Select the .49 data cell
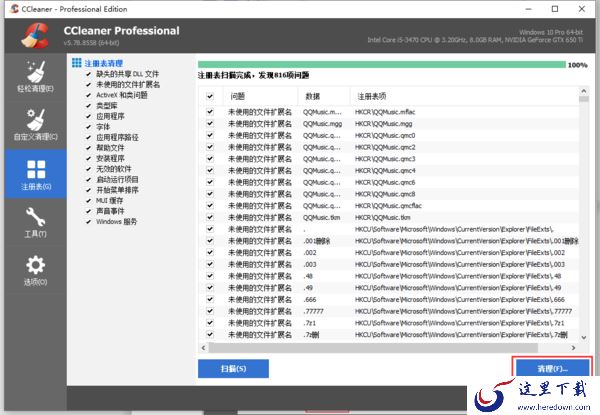The height and width of the screenshot is (415, 600). [x=308, y=288]
